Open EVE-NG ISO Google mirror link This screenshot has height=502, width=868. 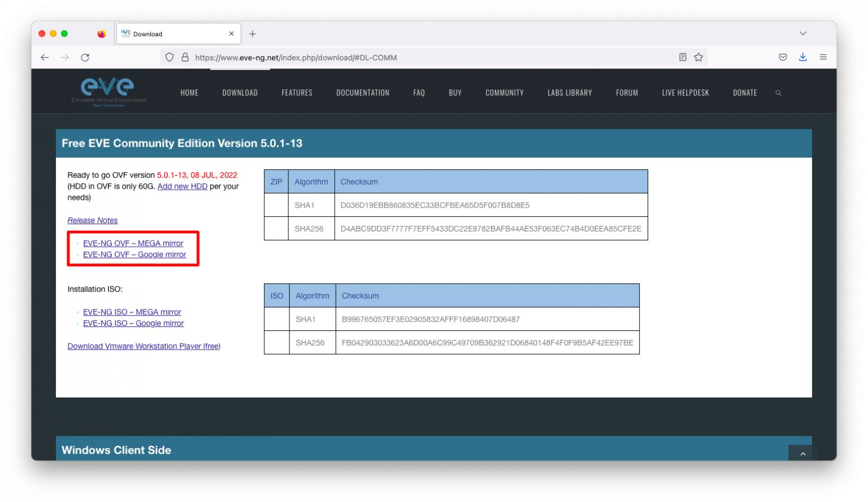click(x=133, y=324)
